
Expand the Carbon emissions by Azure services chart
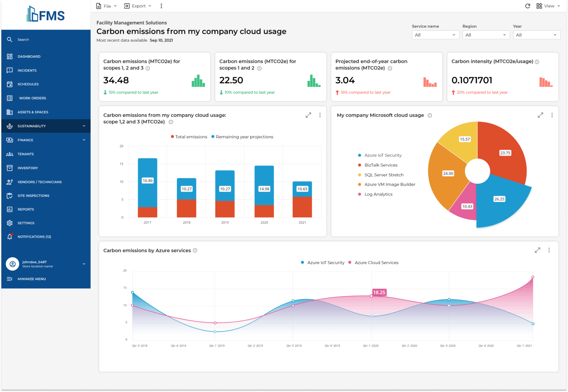537,250
